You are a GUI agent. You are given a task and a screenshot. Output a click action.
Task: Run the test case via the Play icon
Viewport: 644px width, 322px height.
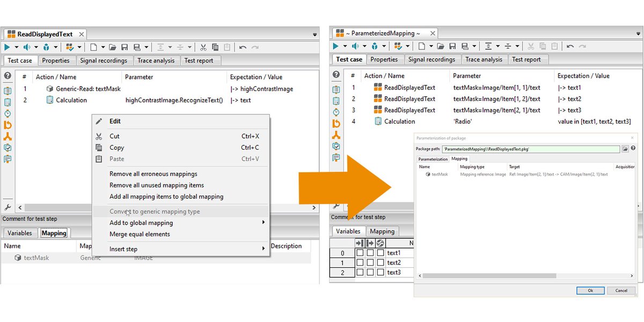point(8,47)
